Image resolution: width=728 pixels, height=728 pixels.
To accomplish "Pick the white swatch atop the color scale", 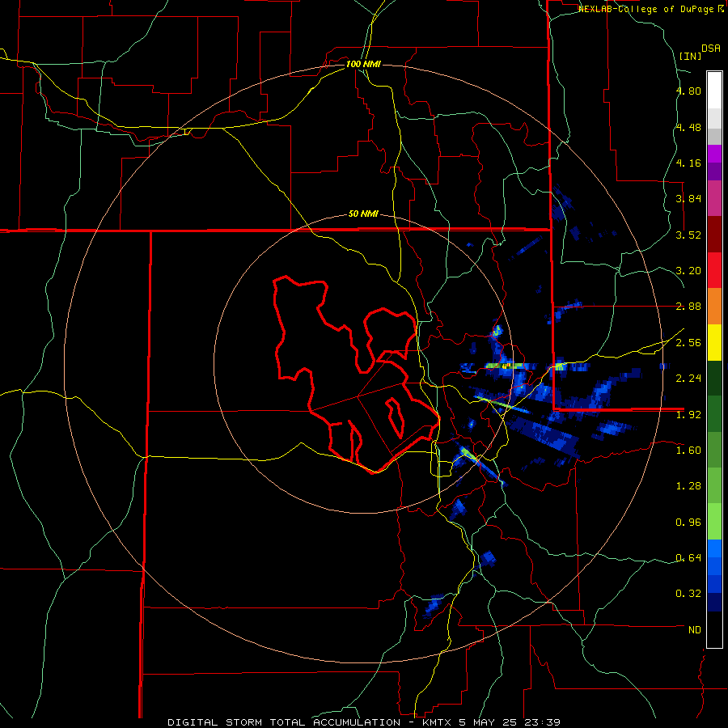I will point(714,91).
